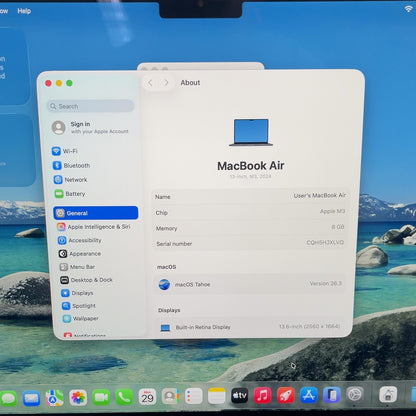
Task: Select Spotlight in sidebar
Action: point(79,306)
